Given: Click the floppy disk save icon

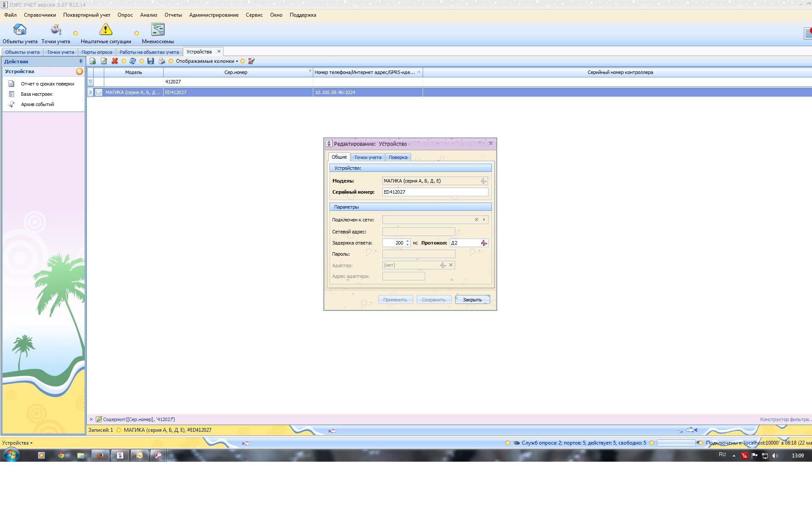Looking at the screenshot, I should click(x=150, y=61).
